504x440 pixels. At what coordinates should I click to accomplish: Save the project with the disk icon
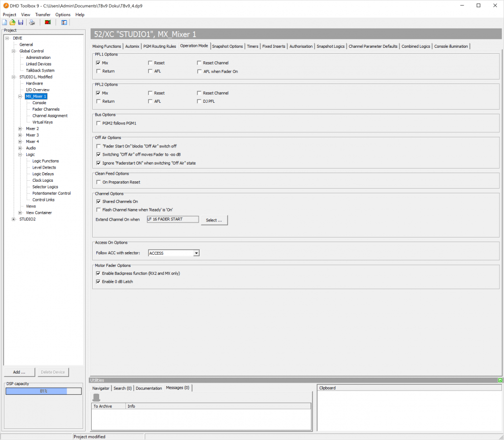click(20, 22)
